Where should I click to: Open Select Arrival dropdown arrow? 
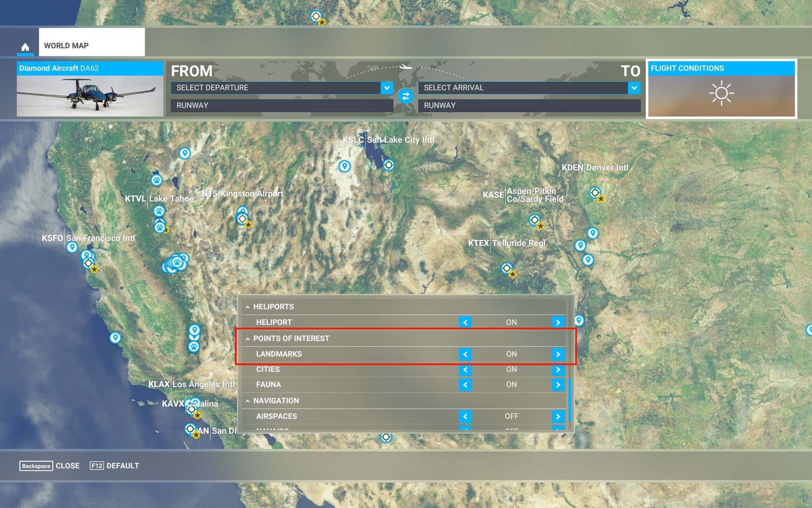pos(634,88)
